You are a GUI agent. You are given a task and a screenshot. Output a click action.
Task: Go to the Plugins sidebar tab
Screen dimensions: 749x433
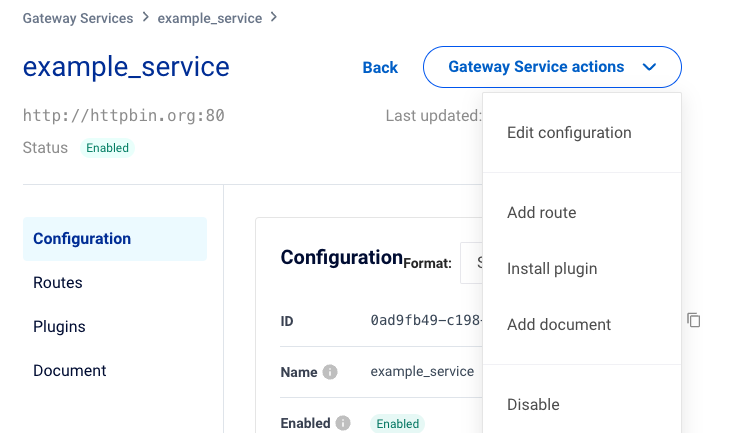coord(59,327)
